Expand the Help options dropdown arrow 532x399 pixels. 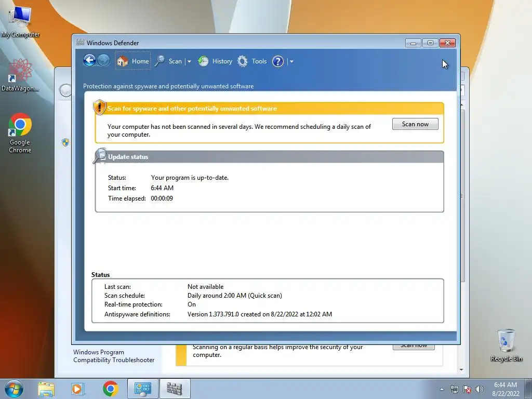coord(291,61)
